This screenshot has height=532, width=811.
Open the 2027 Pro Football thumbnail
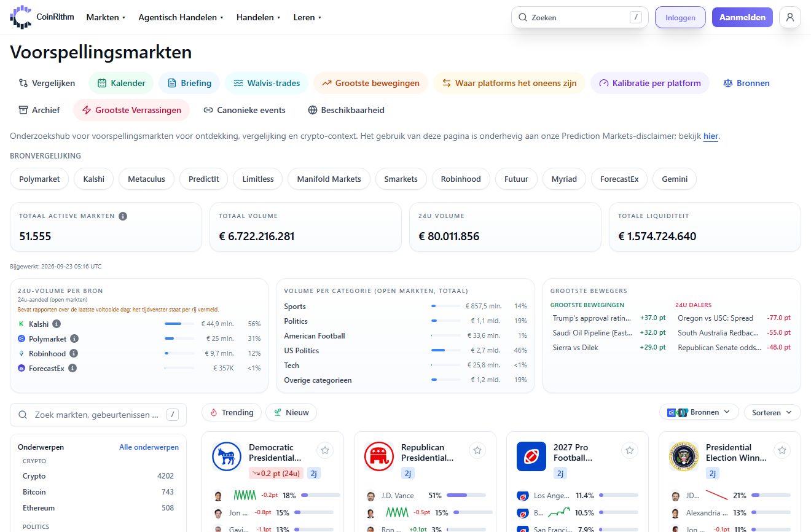531,456
